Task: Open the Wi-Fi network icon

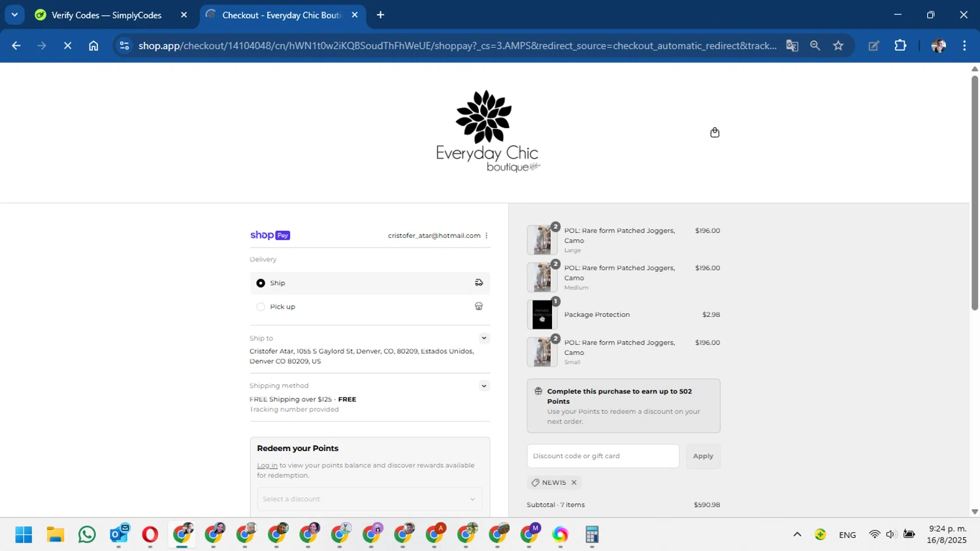Action: [874, 535]
